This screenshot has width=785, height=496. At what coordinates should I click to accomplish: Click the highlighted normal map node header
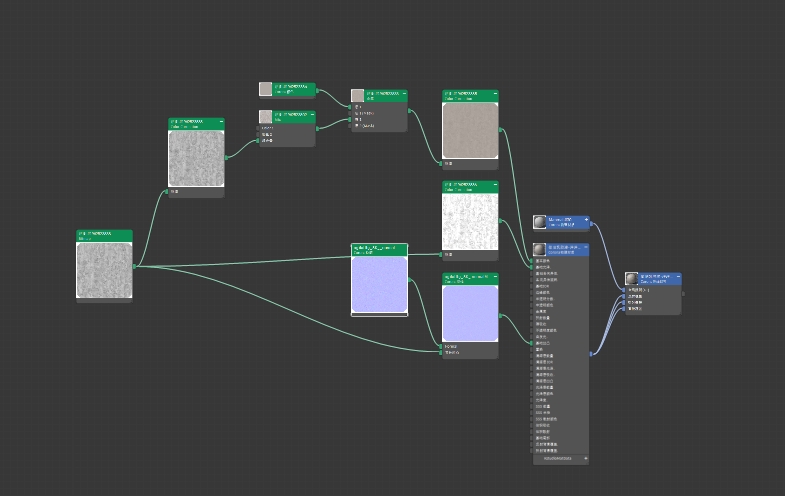tap(379, 250)
